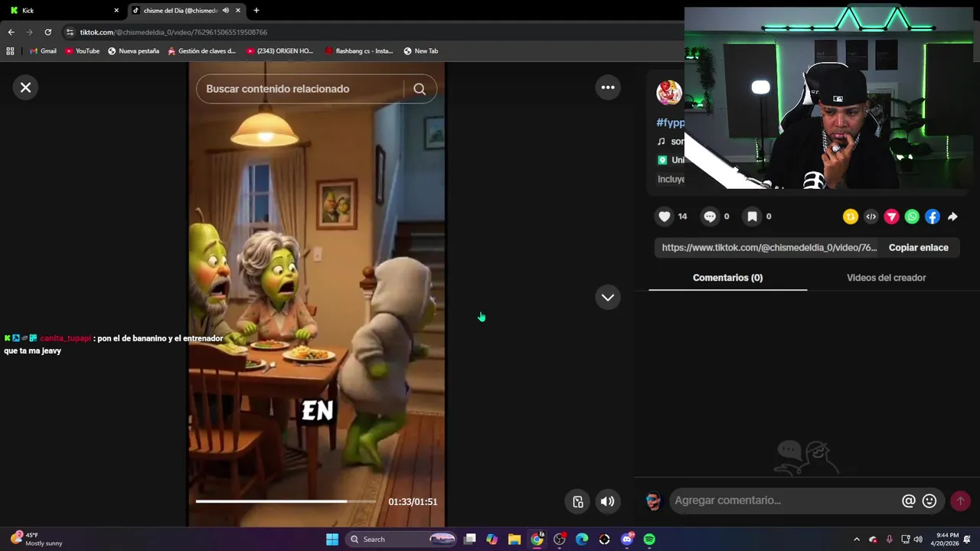Open the Gmail bookmark
980x551 pixels.
(43, 51)
